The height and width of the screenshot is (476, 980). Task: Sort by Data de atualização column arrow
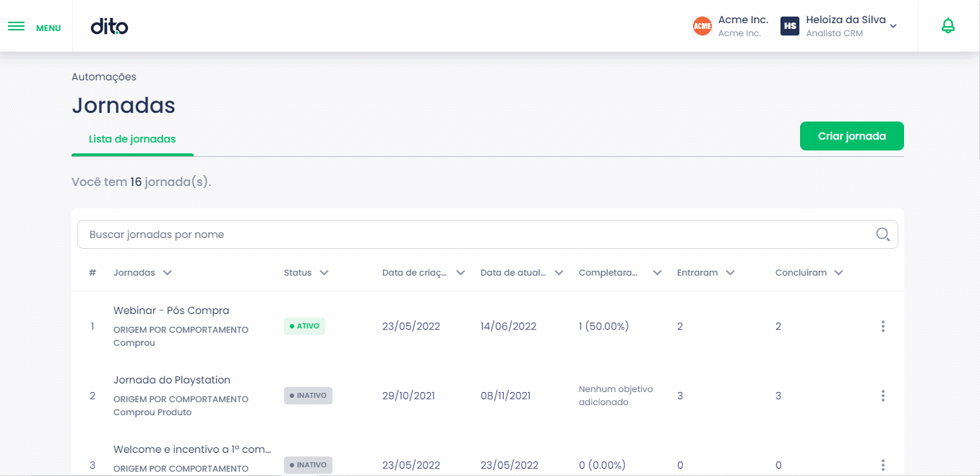(x=559, y=273)
